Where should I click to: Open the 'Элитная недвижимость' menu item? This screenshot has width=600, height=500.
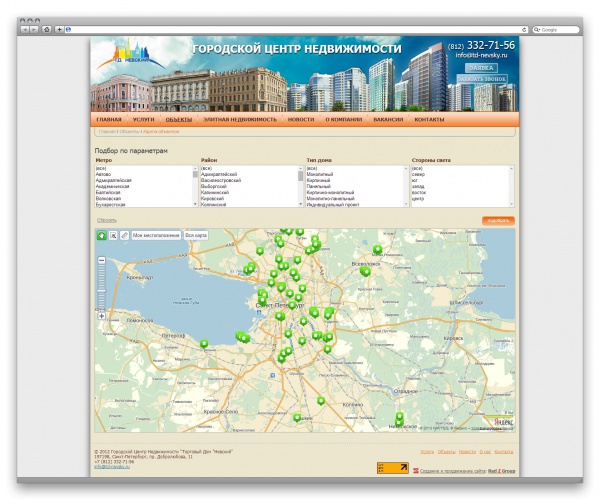pyautogui.click(x=240, y=119)
